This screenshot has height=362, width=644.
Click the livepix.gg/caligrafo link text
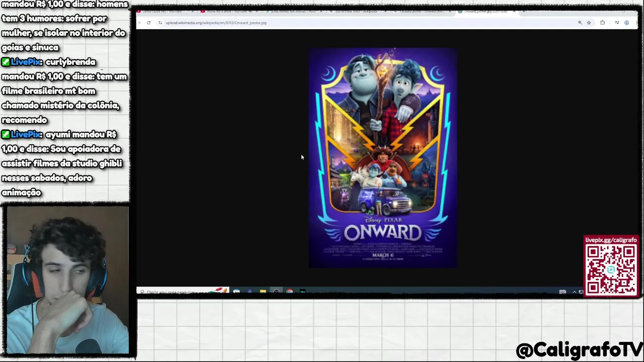pyautogui.click(x=611, y=240)
